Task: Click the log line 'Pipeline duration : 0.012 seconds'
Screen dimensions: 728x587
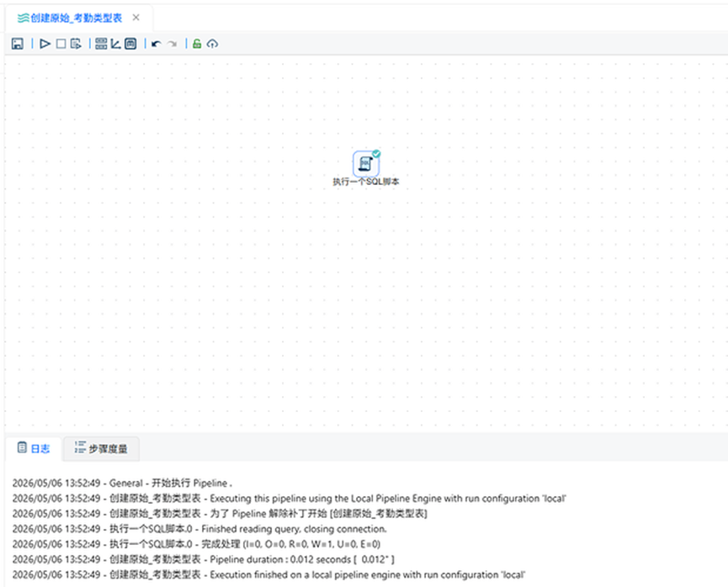Action: point(204,559)
